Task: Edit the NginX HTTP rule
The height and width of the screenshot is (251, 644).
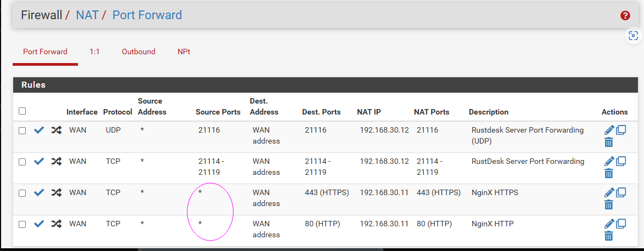Action: [609, 224]
